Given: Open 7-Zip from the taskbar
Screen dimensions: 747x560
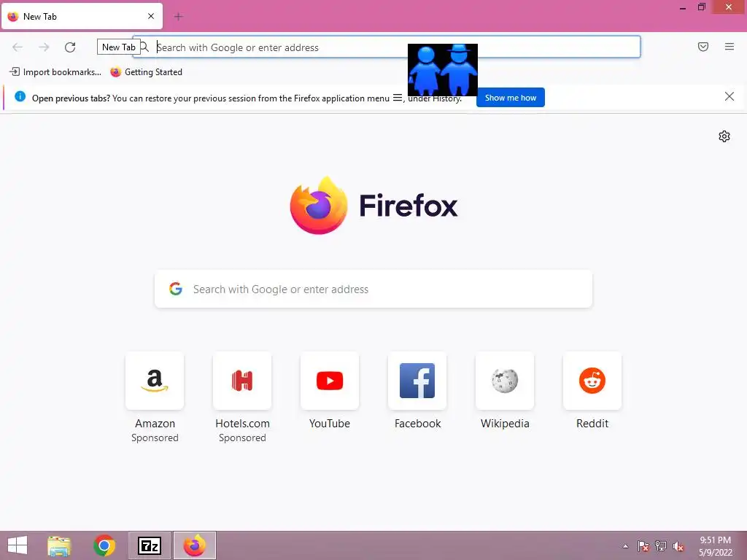Looking at the screenshot, I should (x=150, y=545).
